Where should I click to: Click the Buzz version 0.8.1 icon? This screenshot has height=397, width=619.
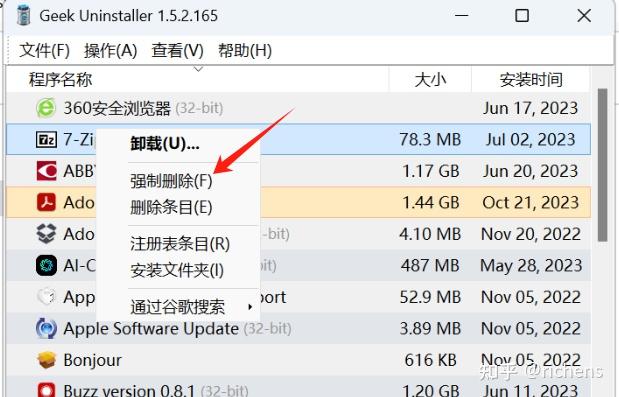(46, 390)
